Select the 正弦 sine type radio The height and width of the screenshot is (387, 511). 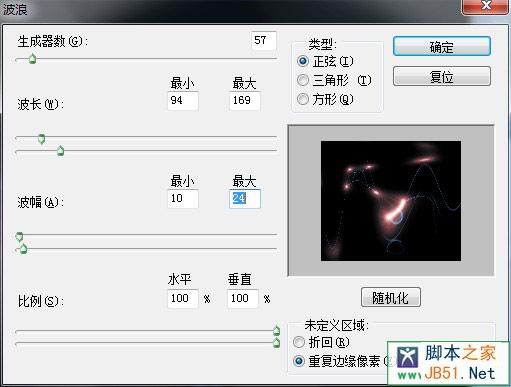pyautogui.click(x=303, y=61)
